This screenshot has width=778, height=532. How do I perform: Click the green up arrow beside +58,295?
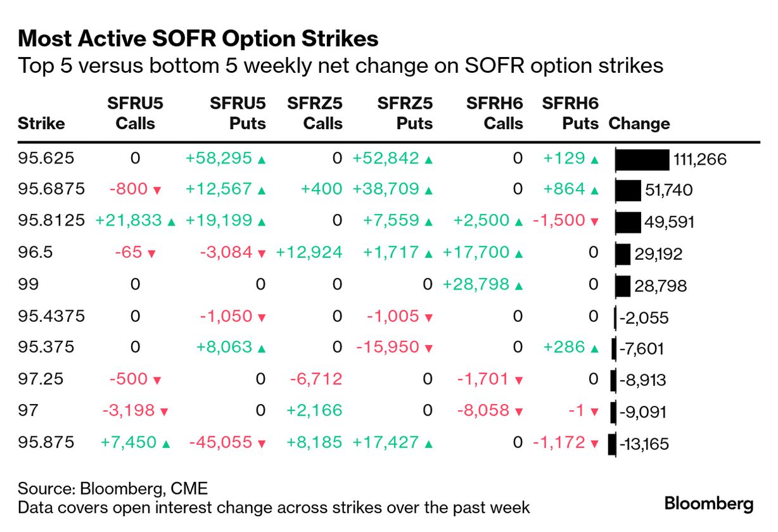click(x=262, y=160)
